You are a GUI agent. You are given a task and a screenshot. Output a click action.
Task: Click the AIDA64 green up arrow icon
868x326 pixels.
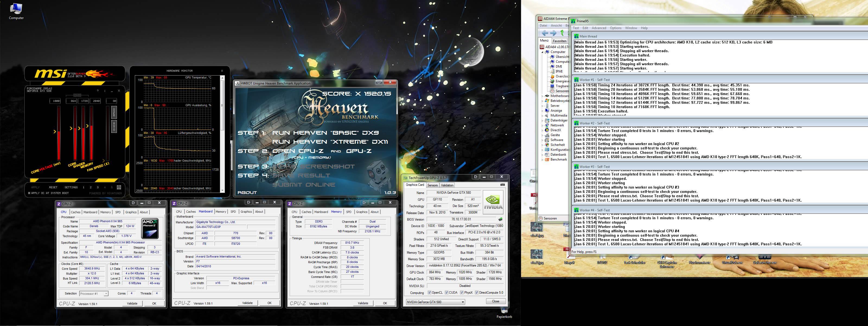[562, 33]
